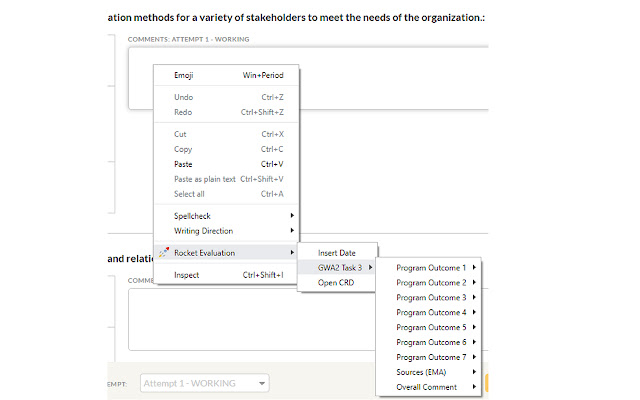Open the Rocket Evaluation submenu
Image resolution: width=640 pixels, height=400 pixels.
point(227,253)
